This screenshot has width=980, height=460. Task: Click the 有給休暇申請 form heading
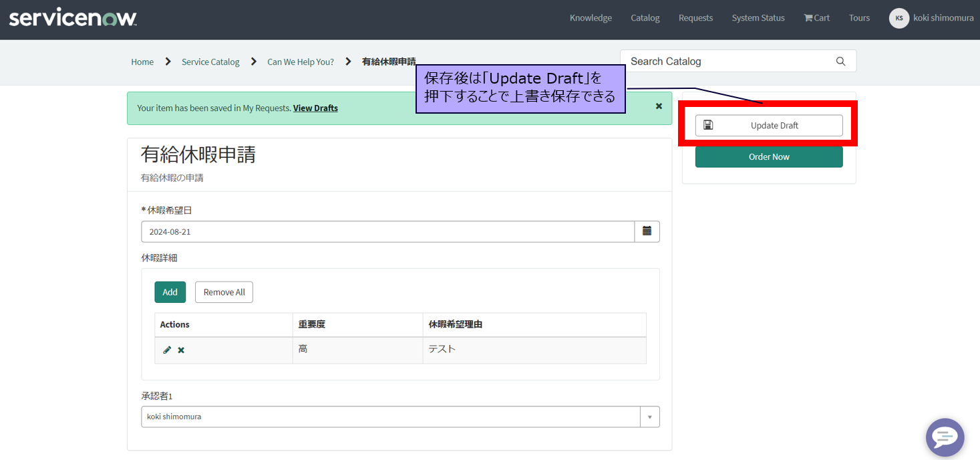pos(198,154)
